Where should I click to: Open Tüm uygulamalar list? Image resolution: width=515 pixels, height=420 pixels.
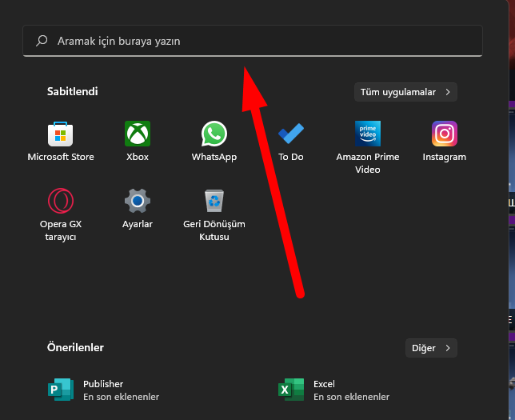click(x=405, y=92)
